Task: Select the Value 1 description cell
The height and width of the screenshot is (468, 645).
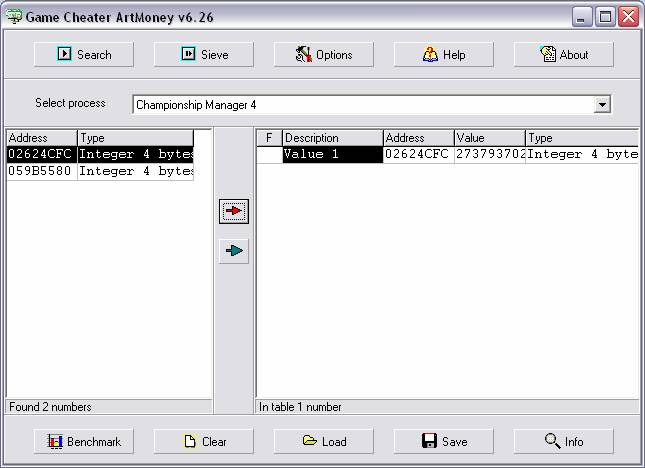Action: pos(332,155)
